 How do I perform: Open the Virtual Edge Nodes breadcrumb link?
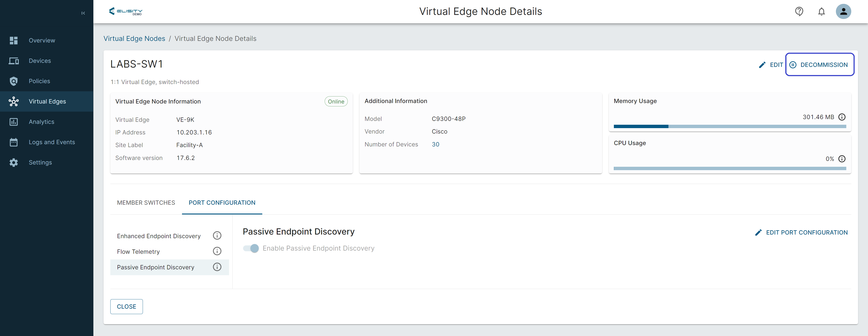(x=134, y=39)
